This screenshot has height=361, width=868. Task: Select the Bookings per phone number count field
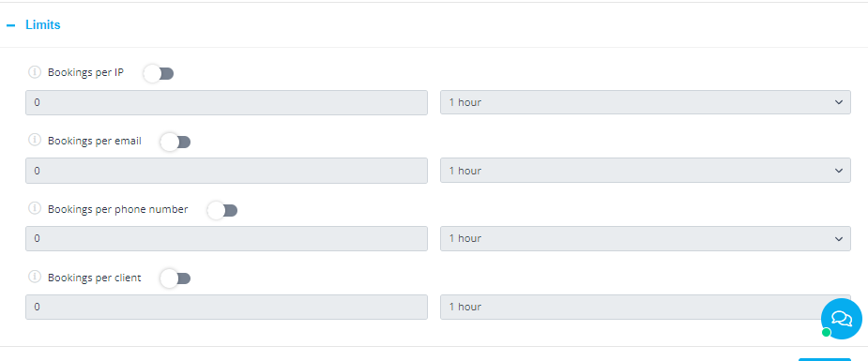(x=226, y=238)
